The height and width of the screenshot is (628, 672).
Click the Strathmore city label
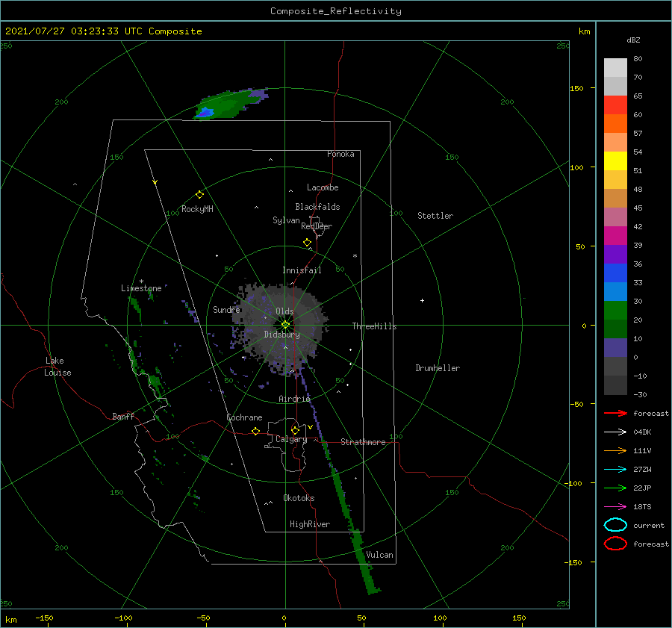click(363, 442)
